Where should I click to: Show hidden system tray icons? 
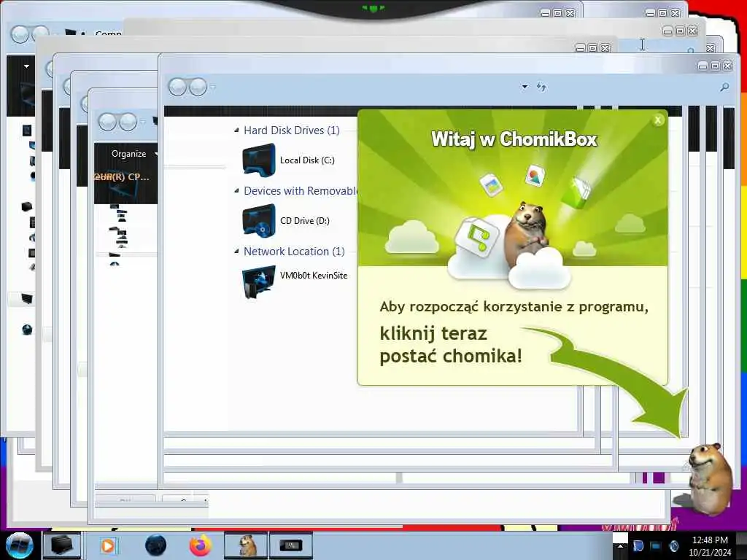click(x=619, y=545)
